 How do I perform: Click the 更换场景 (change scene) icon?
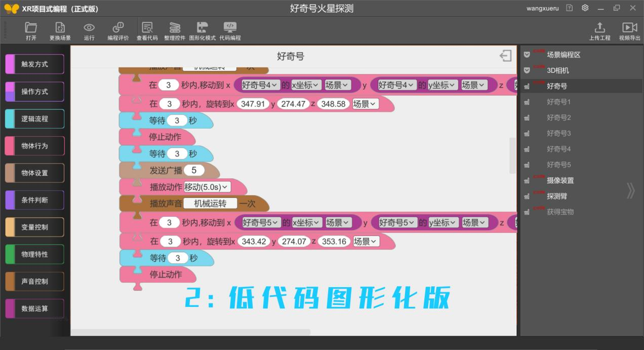(x=60, y=30)
